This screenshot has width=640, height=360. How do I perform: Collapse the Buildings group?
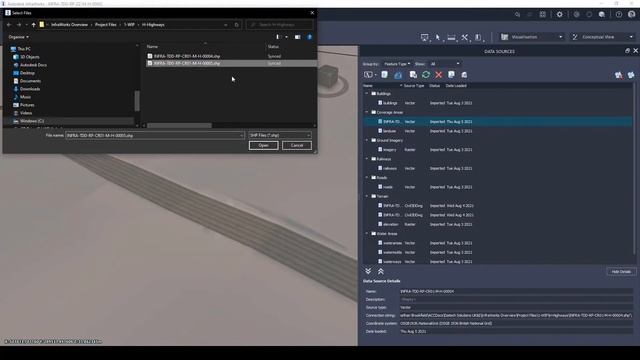pos(367,93)
